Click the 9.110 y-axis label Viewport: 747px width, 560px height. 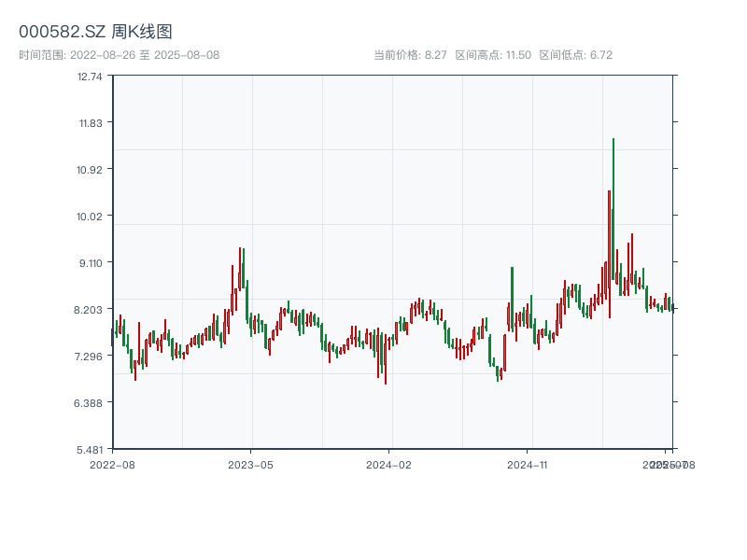(91, 263)
